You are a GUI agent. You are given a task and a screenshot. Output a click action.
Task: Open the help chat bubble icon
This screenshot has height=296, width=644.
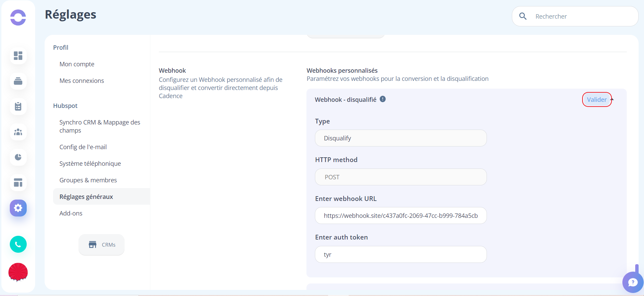pos(633,282)
